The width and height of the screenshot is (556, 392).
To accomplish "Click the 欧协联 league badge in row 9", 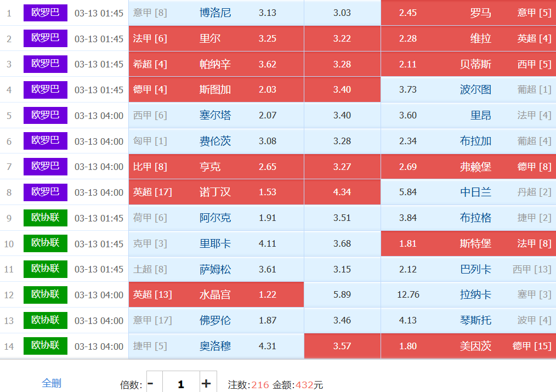I will [45, 218].
